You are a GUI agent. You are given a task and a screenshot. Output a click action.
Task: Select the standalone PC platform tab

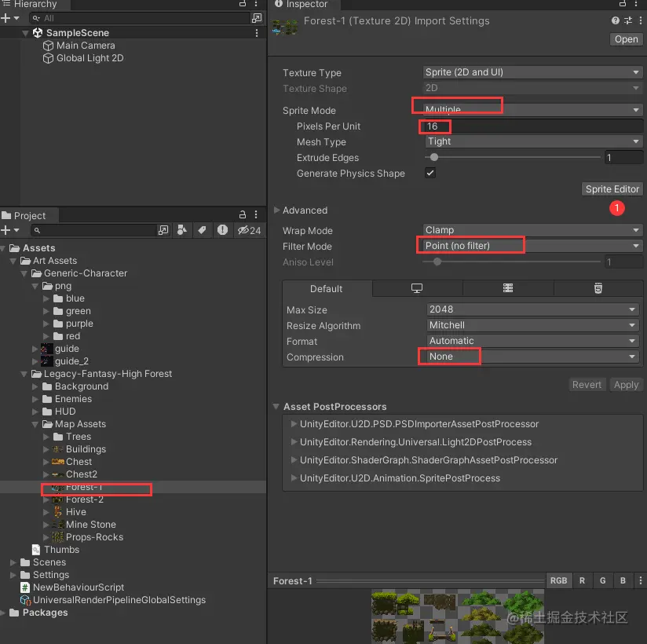click(417, 288)
